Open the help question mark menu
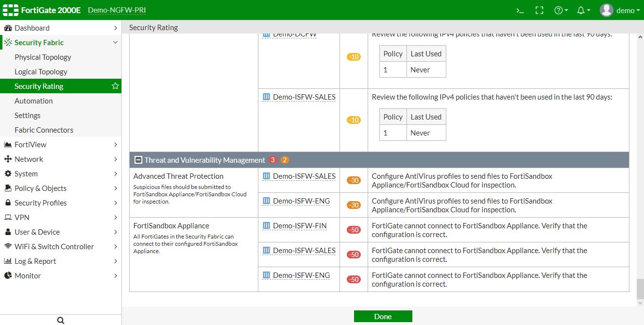This screenshot has width=644, height=325. point(561,10)
